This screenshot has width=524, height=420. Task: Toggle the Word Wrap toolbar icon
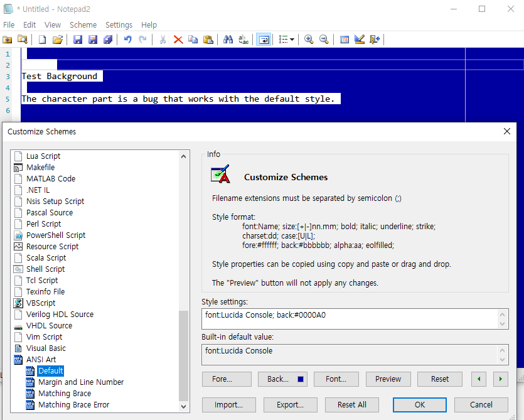tap(264, 40)
